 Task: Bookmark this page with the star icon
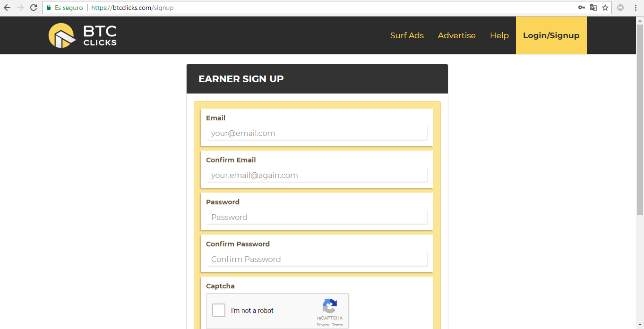pyautogui.click(x=605, y=8)
